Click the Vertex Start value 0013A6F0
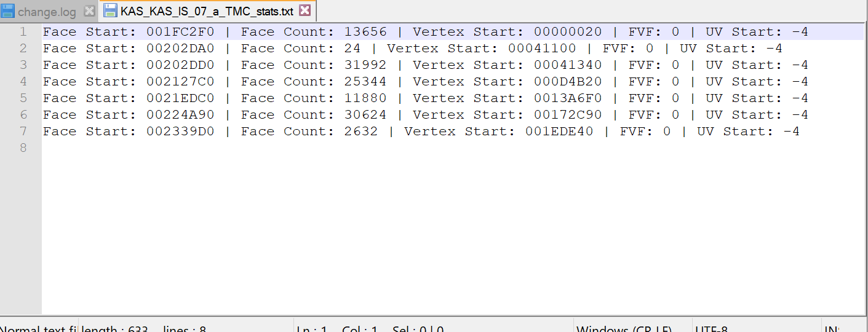 click(568, 98)
